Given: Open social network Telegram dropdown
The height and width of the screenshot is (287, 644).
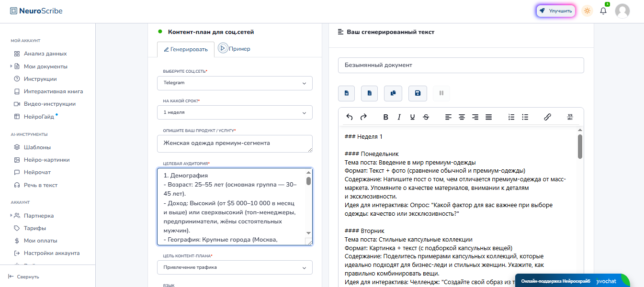Looking at the screenshot, I should [x=235, y=83].
